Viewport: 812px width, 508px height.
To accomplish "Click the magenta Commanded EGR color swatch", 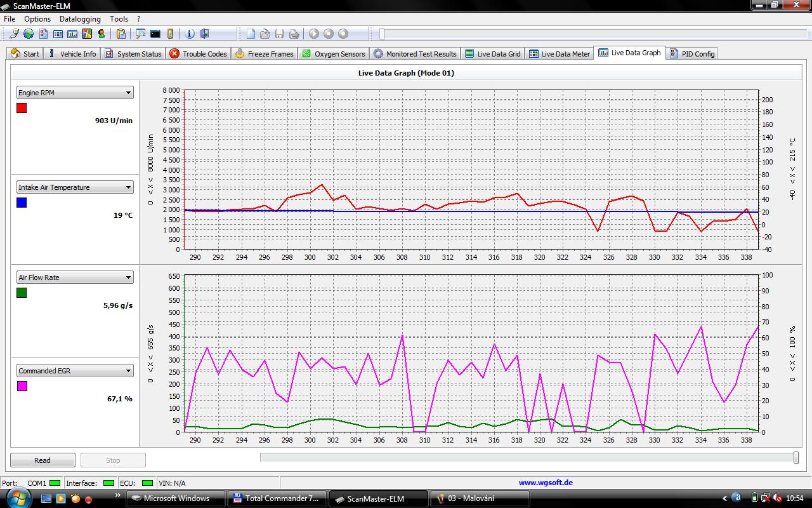I will coord(22,386).
